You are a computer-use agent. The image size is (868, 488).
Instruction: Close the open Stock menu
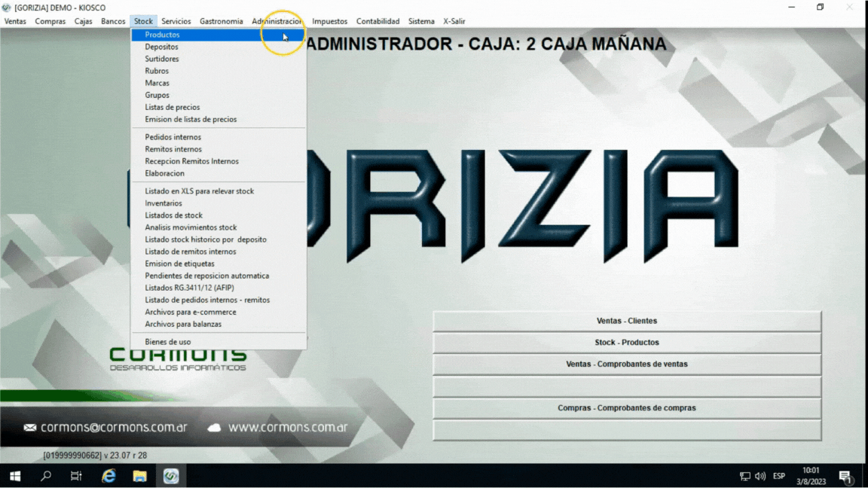click(x=143, y=21)
